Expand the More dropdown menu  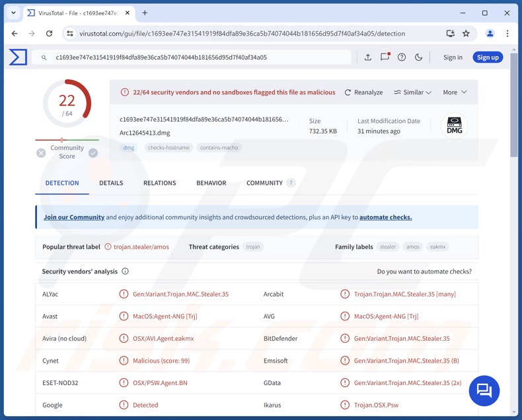[455, 92]
